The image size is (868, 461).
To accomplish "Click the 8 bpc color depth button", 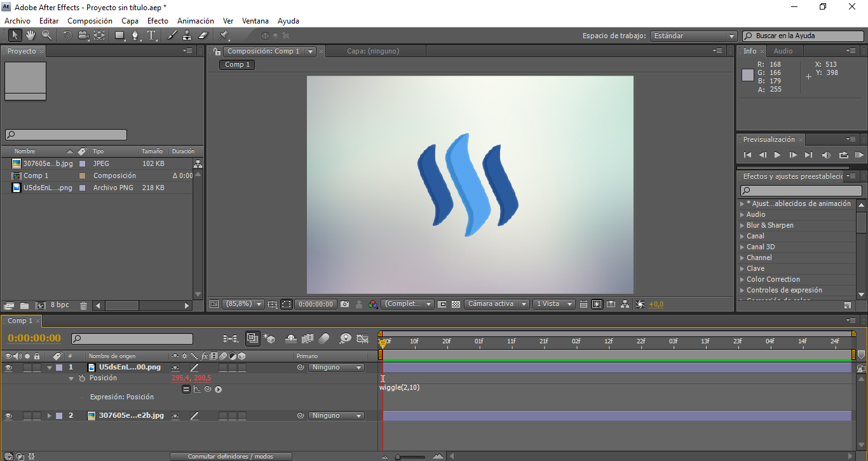I will tap(60, 305).
